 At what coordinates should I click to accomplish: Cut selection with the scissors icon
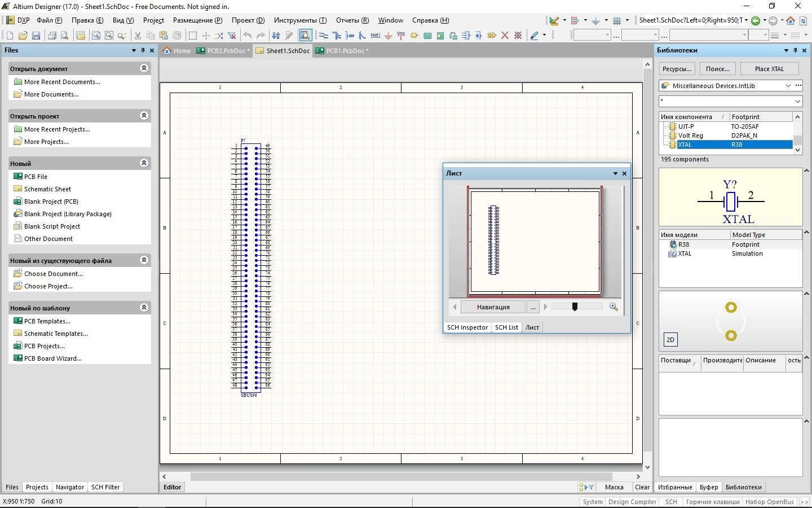(x=138, y=36)
